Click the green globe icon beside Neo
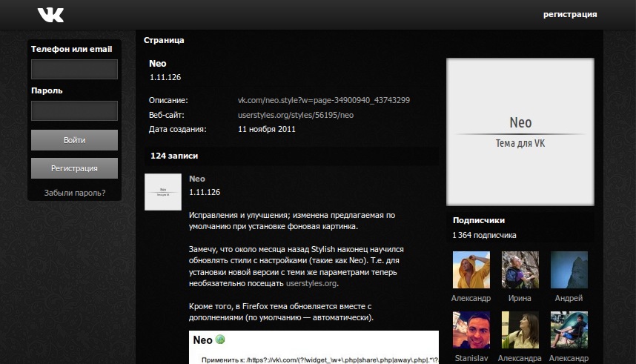The height and width of the screenshot is (364, 636). tap(220, 340)
